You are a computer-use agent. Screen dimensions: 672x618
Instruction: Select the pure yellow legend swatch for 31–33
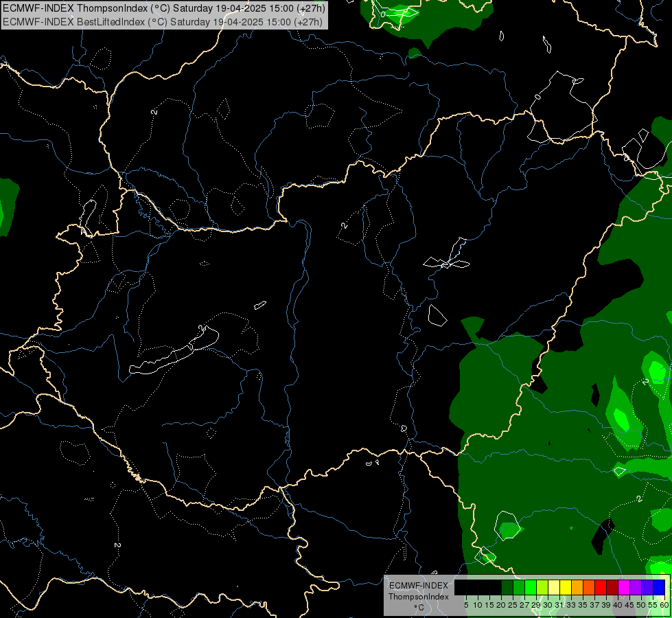click(x=566, y=587)
